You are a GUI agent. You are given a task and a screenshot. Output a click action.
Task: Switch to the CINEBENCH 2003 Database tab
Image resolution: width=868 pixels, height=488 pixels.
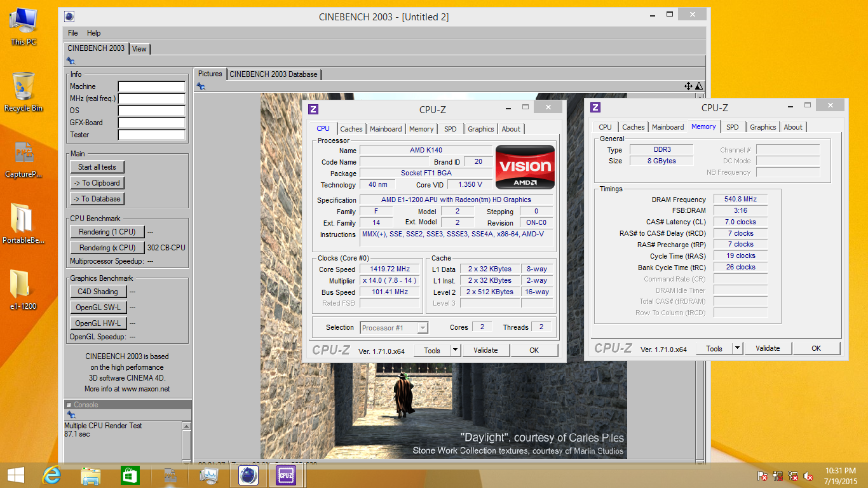click(x=273, y=74)
